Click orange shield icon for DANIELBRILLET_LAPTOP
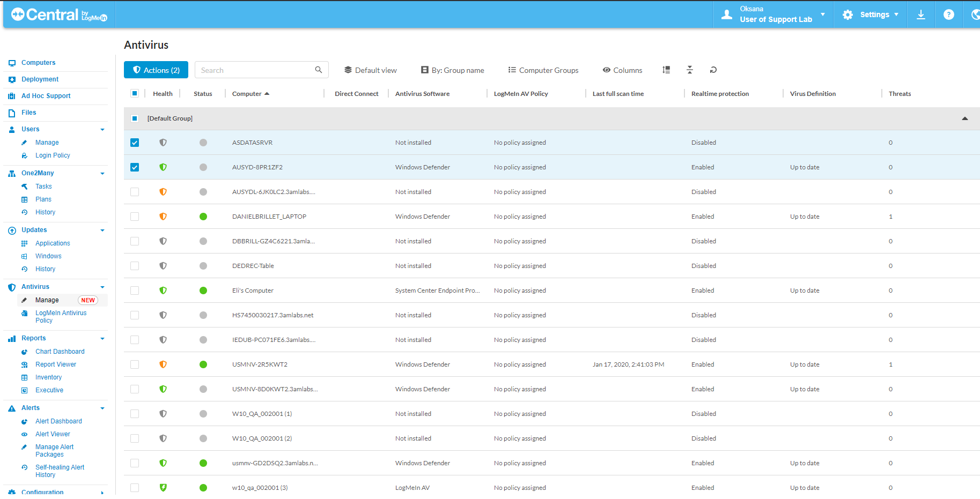Viewport: 980px width, 499px height. (163, 217)
